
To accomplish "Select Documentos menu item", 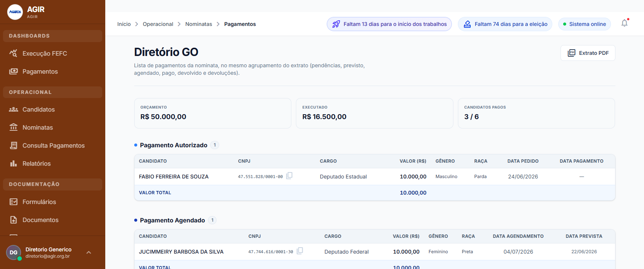I will click(53, 220).
